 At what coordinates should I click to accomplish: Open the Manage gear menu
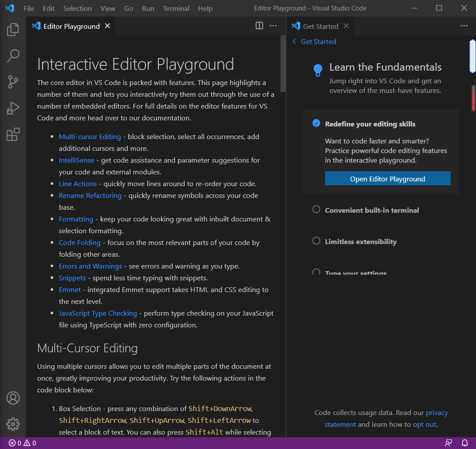coord(13,424)
